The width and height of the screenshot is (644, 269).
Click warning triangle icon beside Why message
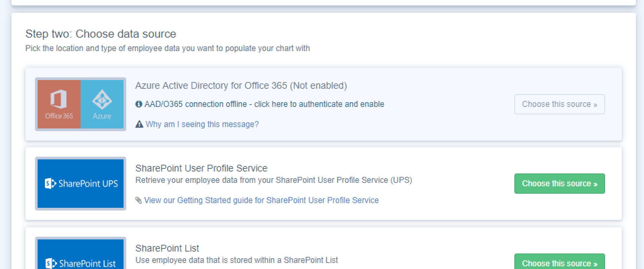139,124
